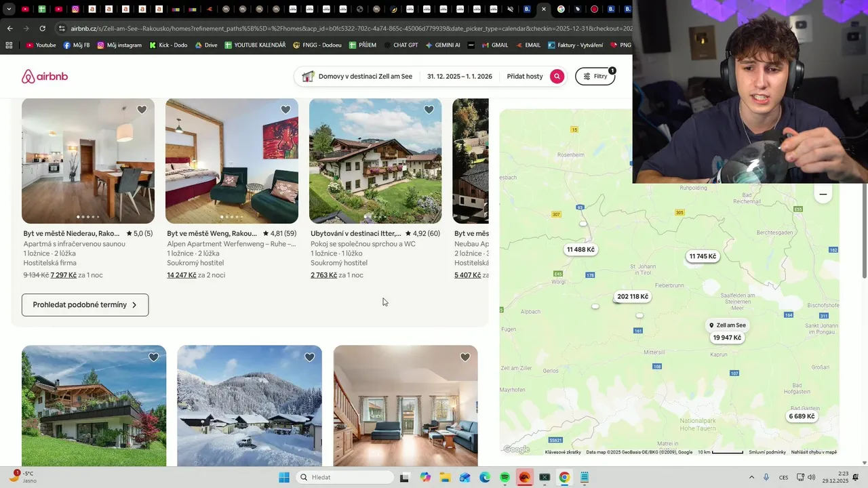This screenshot has width=868, height=488.
Task: Open listing title Byt ve městě Niederau
Action: point(72,234)
